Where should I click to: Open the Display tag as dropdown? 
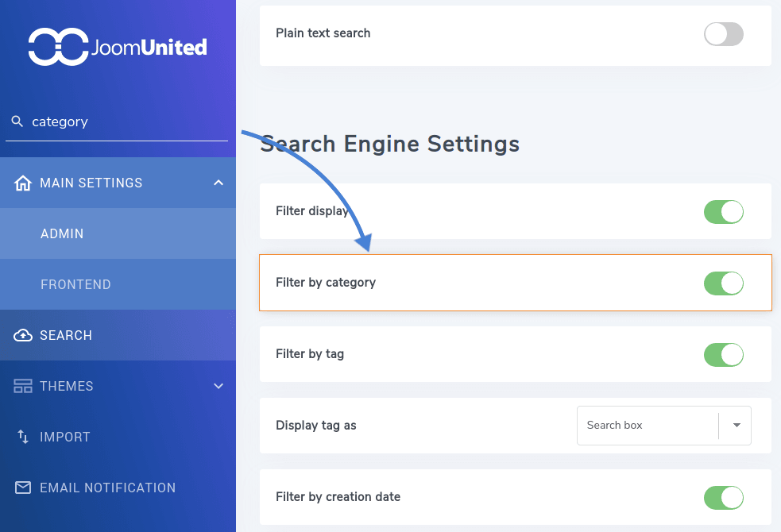click(663, 426)
